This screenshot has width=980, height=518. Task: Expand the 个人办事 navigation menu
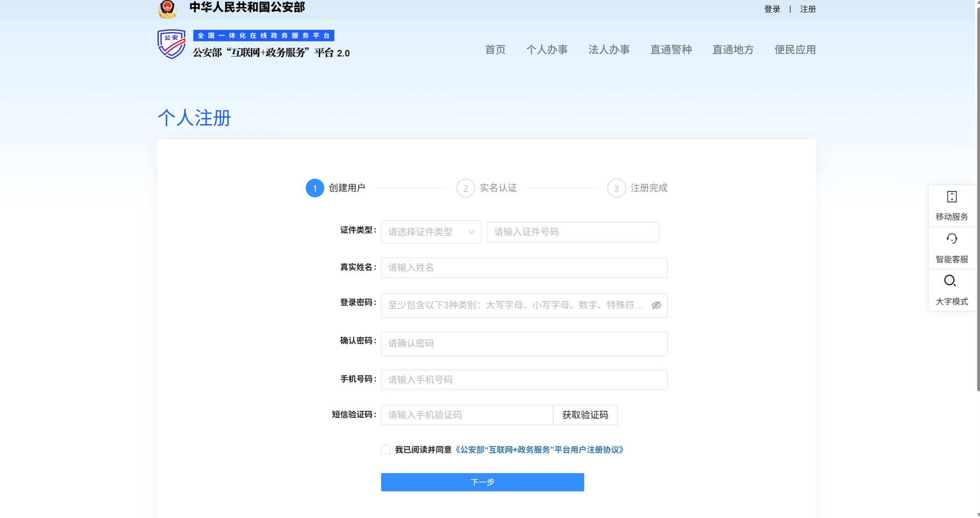point(547,50)
